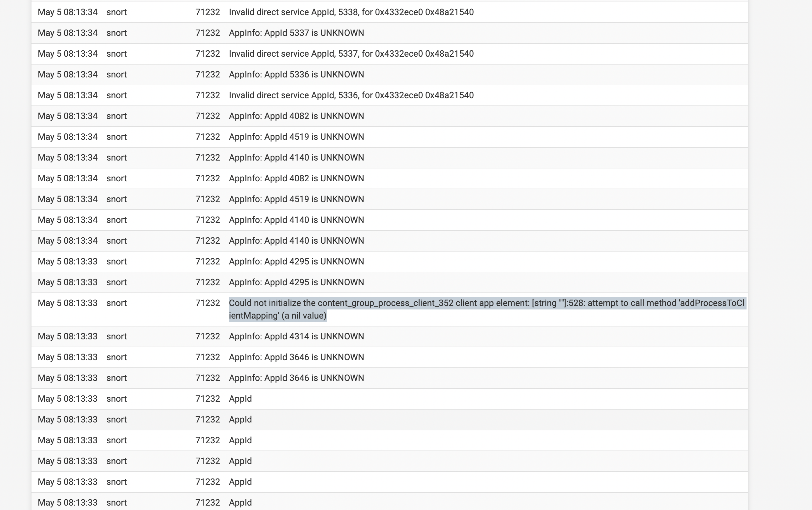This screenshot has height=510, width=812.
Task: Click the 'AppInfo: AppId 4314 is UNKNOWN' entry
Action: (296, 336)
